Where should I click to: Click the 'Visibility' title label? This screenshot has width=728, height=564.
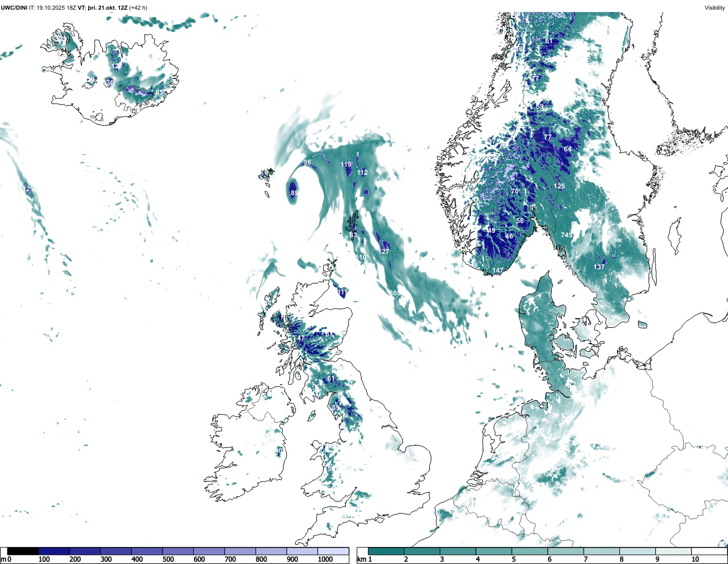[715, 8]
